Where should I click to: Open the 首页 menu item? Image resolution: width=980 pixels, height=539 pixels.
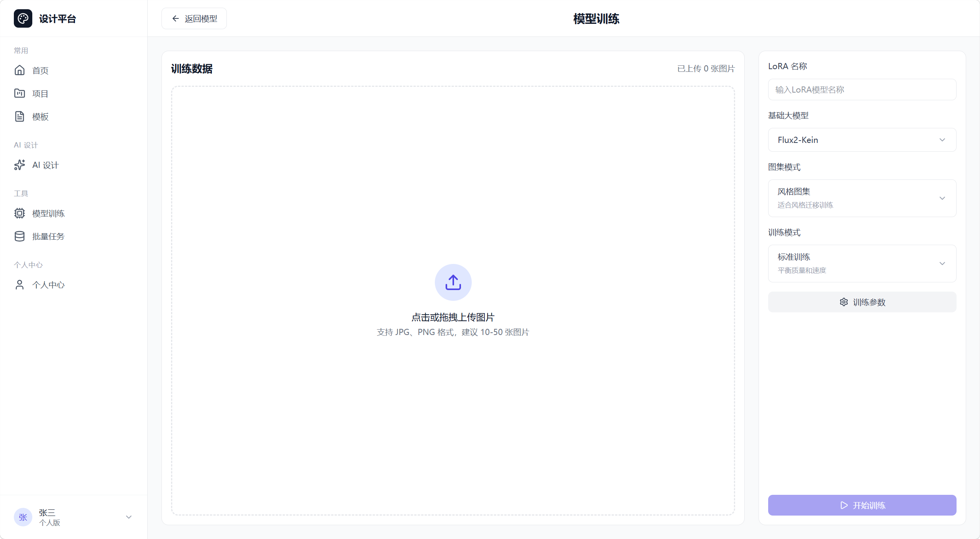74,70
